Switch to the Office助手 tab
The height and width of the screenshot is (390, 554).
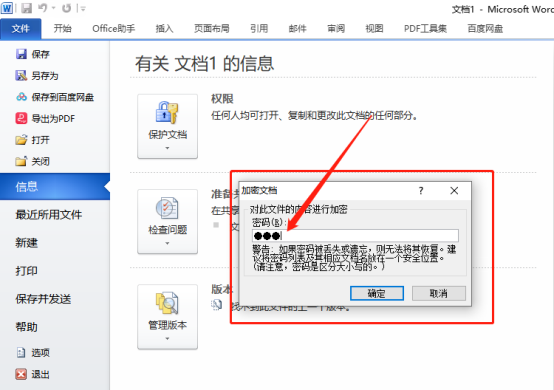[113, 29]
